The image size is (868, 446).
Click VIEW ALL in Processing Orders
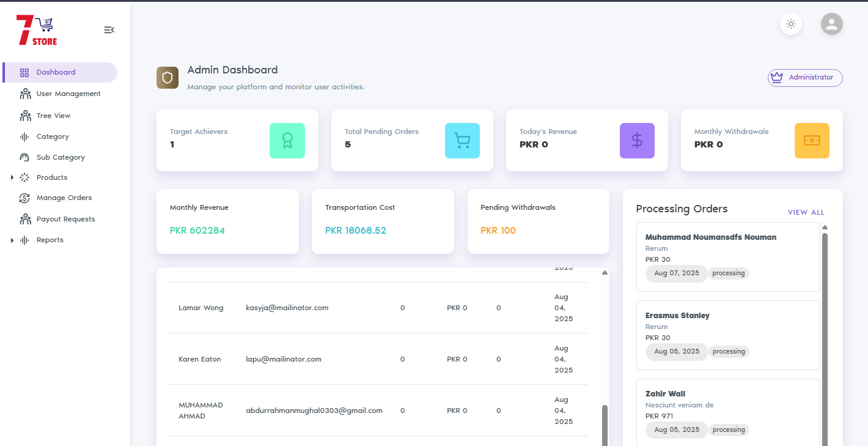coord(806,212)
